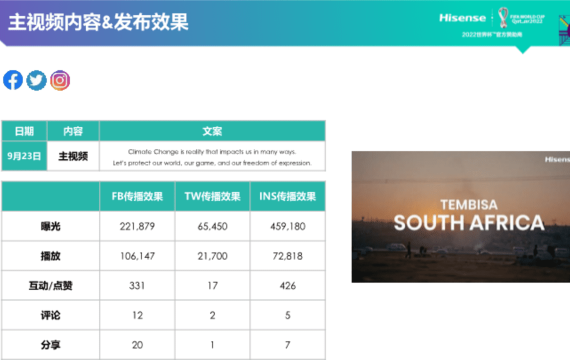This screenshot has width=570, height=360.
Task: Select the 日期 header cell
Action: [24, 131]
